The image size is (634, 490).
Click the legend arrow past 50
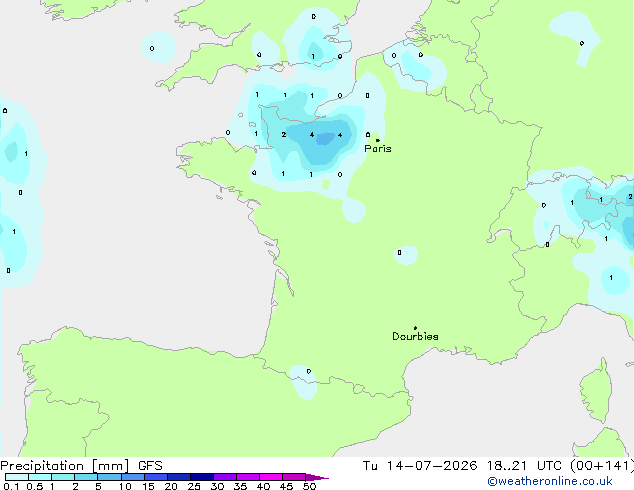coord(317,477)
